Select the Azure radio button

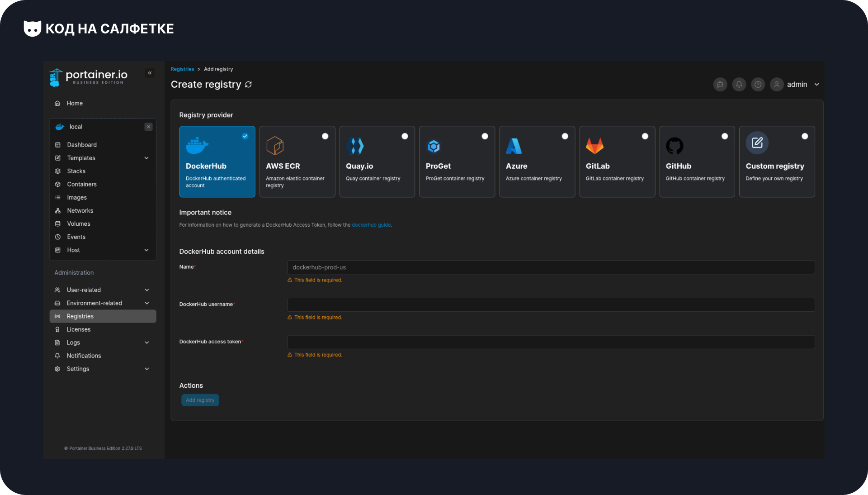(x=565, y=136)
